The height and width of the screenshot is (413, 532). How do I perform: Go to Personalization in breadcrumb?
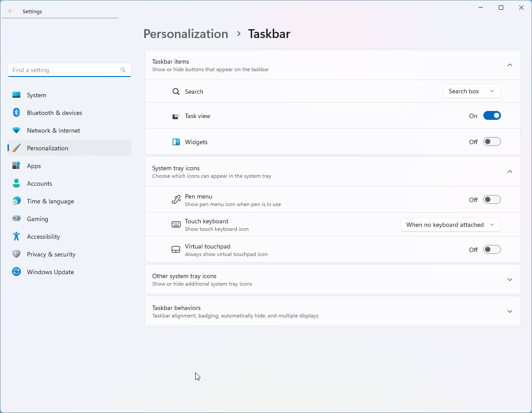tap(186, 34)
